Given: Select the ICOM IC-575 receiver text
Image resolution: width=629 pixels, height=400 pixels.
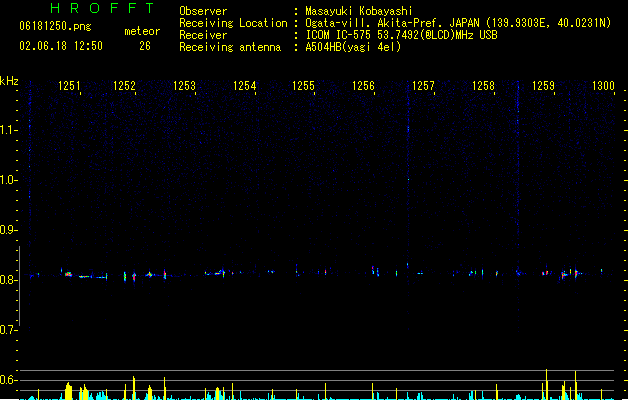Looking at the screenshot, I should [x=402, y=35].
